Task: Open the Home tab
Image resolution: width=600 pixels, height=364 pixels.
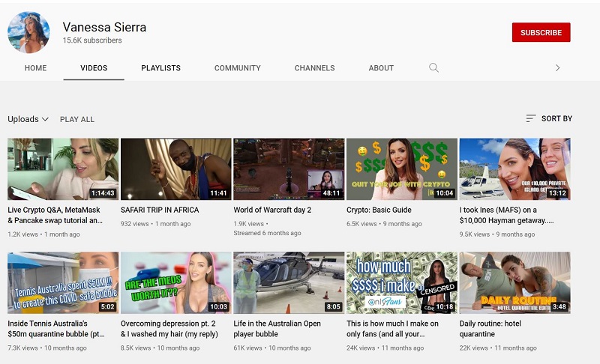Action: [x=35, y=68]
